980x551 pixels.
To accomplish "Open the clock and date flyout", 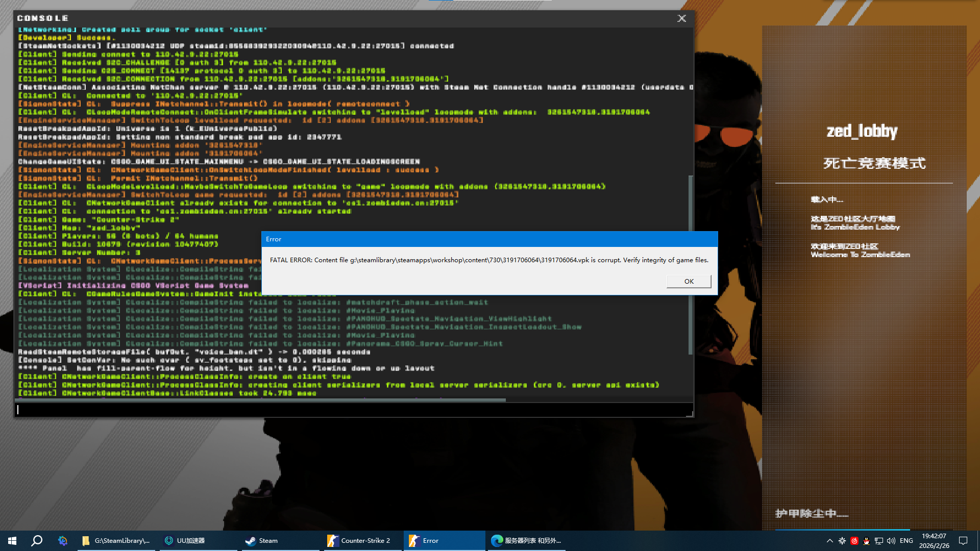I will tap(934, 541).
